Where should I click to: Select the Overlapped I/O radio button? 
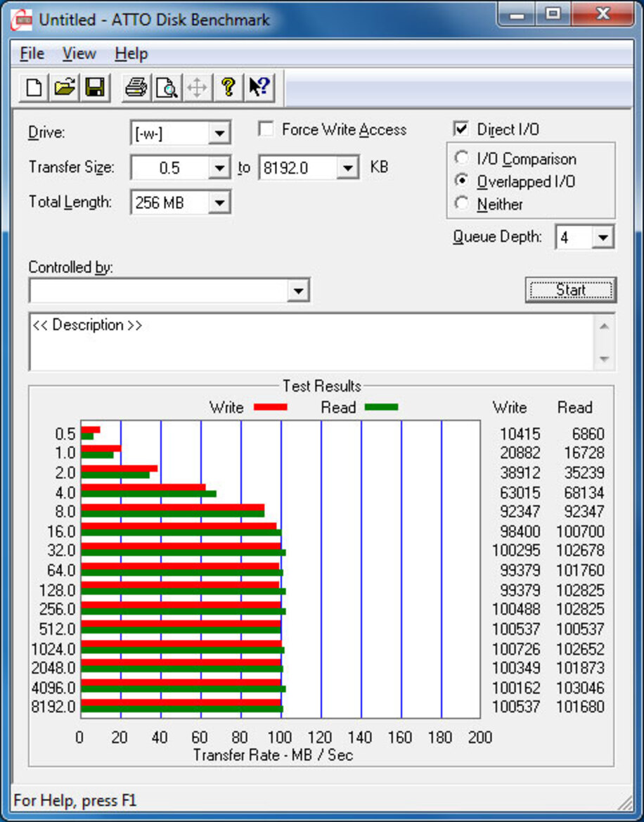tap(462, 180)
